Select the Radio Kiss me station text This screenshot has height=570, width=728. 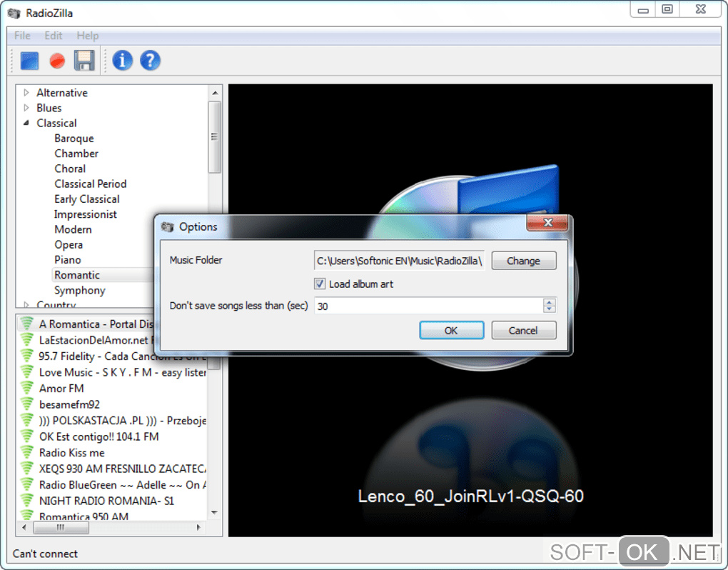(72, 452)
